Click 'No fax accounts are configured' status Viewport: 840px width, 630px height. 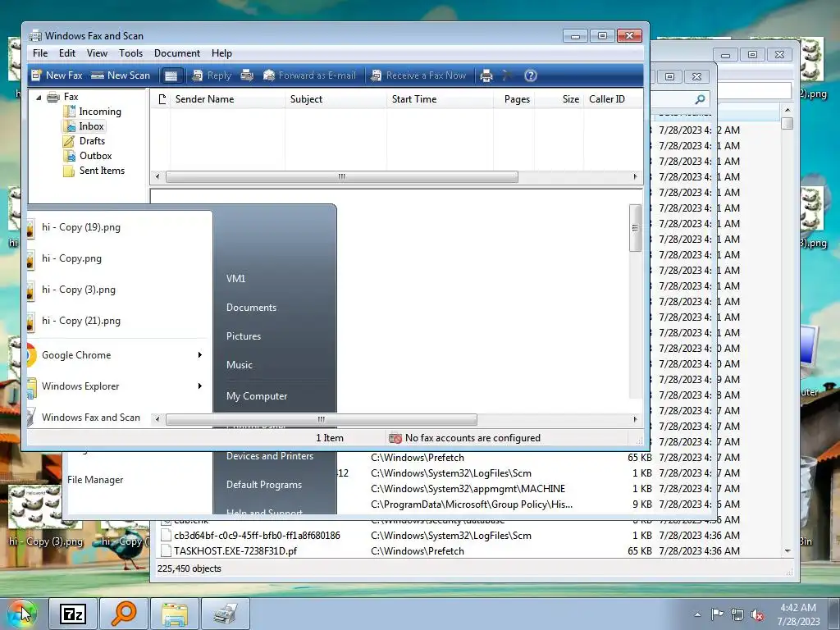[x=472, y=438]
